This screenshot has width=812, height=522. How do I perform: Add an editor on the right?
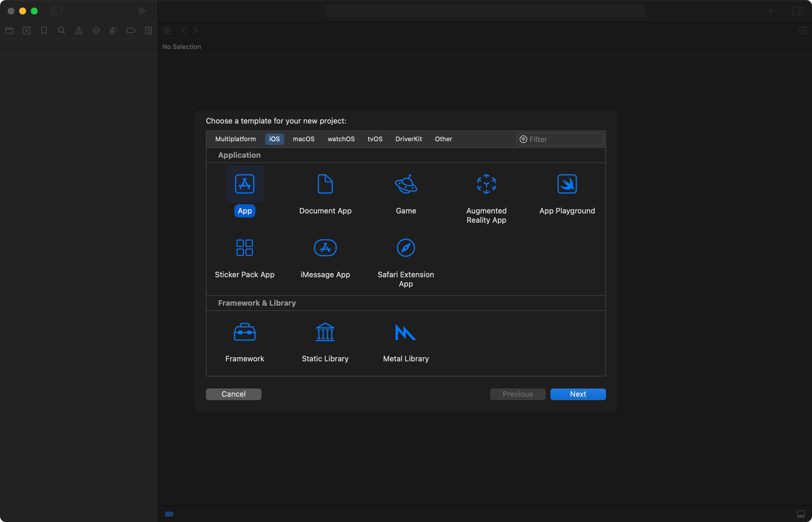[x=803, y=30]
